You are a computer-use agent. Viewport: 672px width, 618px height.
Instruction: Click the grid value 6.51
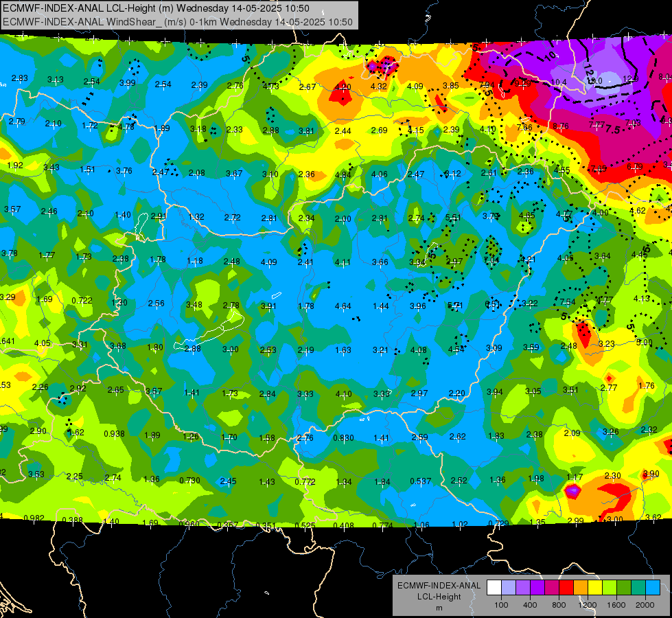tap(492, 304)
